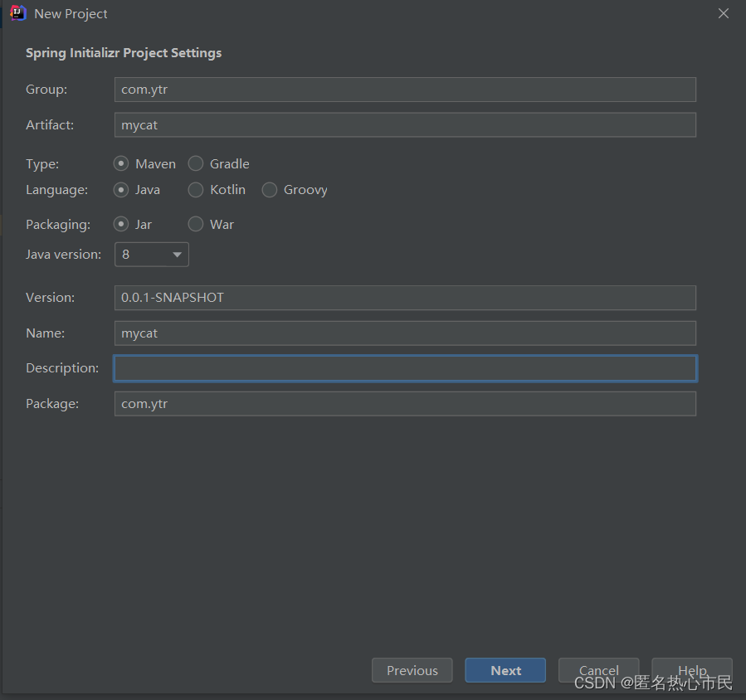Screen dimensions: 746x700
Task: Focus the Package input field
Action: pyautogui.click(x=405, y=404)
